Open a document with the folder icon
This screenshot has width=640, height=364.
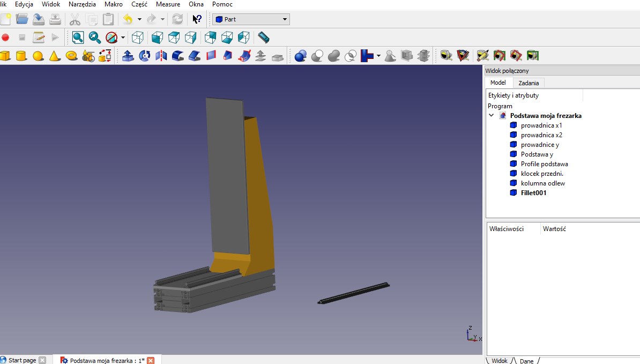pyautogui.click(x=22, y=19)
